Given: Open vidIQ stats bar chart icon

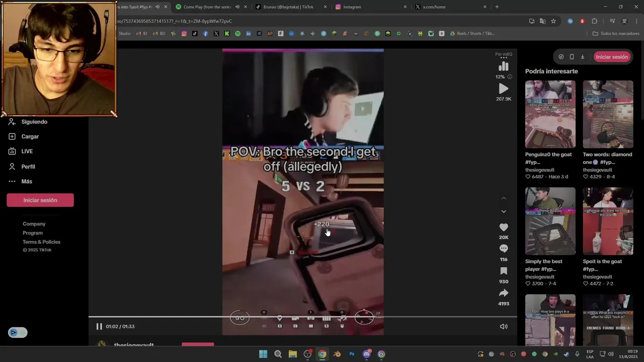Looking at the screenshot, I should [x=503, y=66].
